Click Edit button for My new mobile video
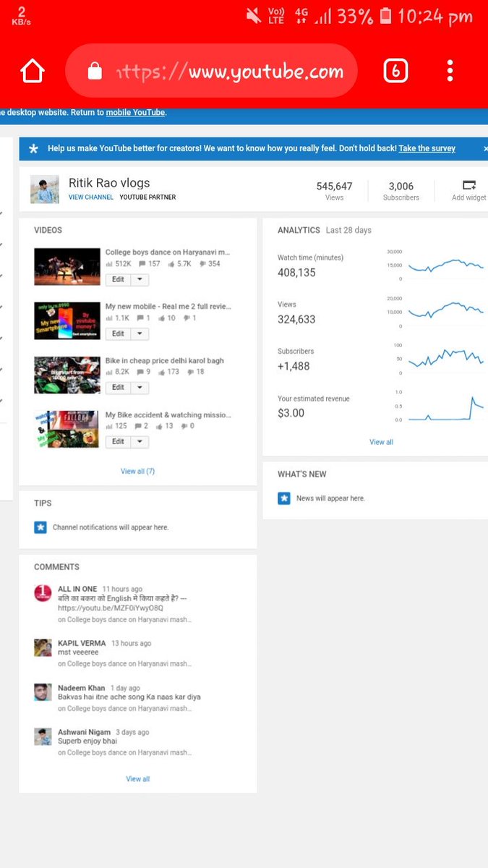 click(119, 333)
